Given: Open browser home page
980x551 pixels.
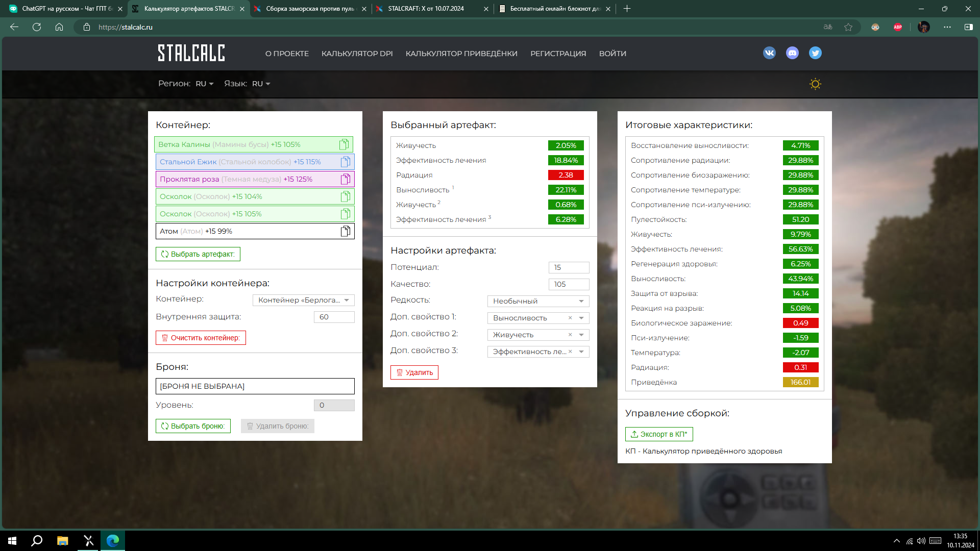Looking at the screenshot, I should 59,27.
